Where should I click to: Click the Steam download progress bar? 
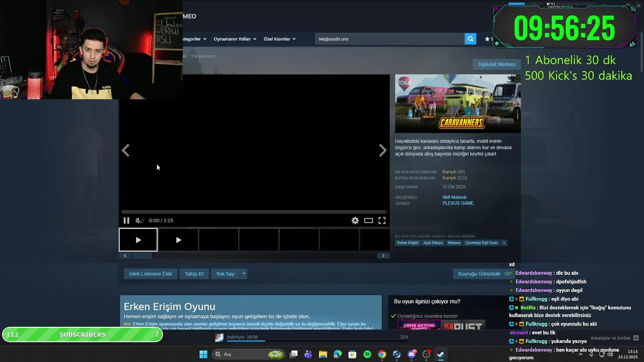317,340
